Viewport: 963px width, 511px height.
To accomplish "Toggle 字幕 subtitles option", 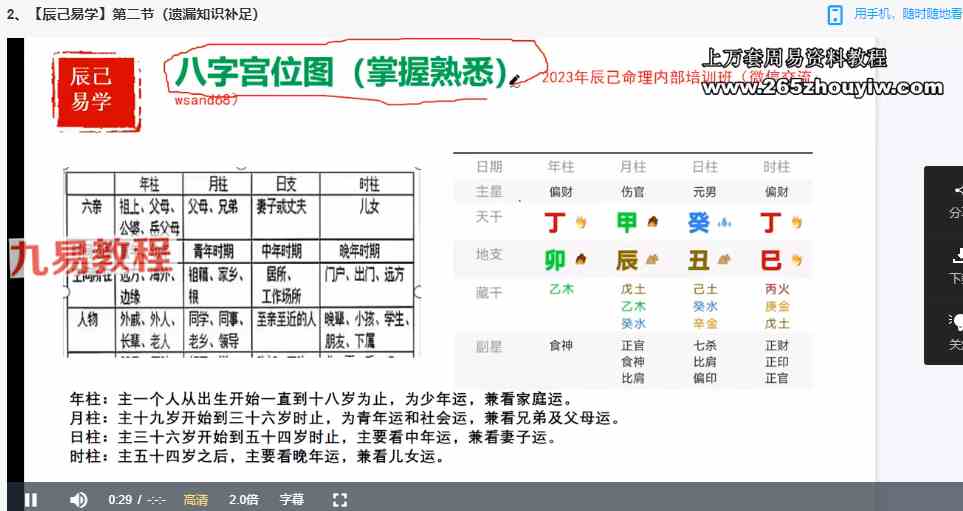I will point(291,499).
